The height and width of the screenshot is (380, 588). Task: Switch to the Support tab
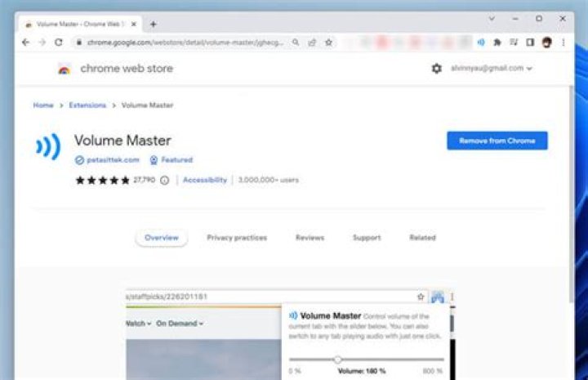(x=367, y=238)
